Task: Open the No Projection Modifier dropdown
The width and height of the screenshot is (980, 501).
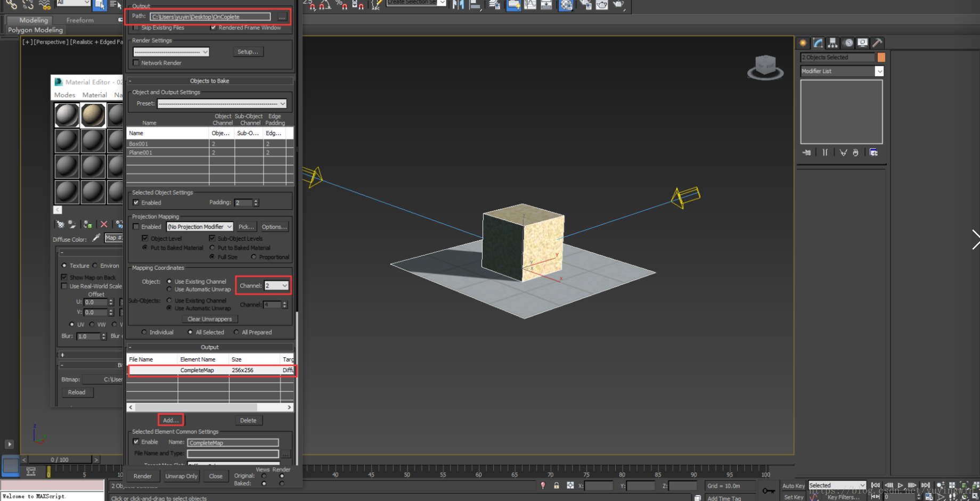Action: [x=200, y=227]
